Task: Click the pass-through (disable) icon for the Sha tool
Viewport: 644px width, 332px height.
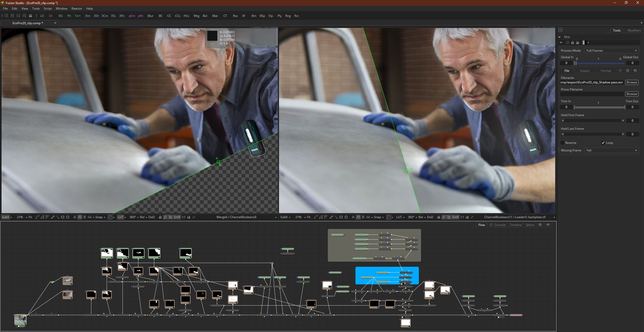Action: click(x=568, y=43)
